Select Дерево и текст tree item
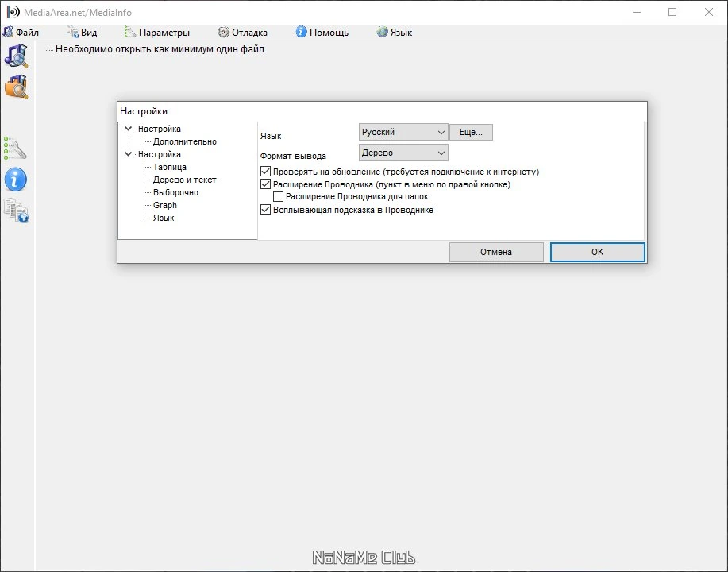Image resolution: width=728 pixels, height=572 pixels. [184, 180]
